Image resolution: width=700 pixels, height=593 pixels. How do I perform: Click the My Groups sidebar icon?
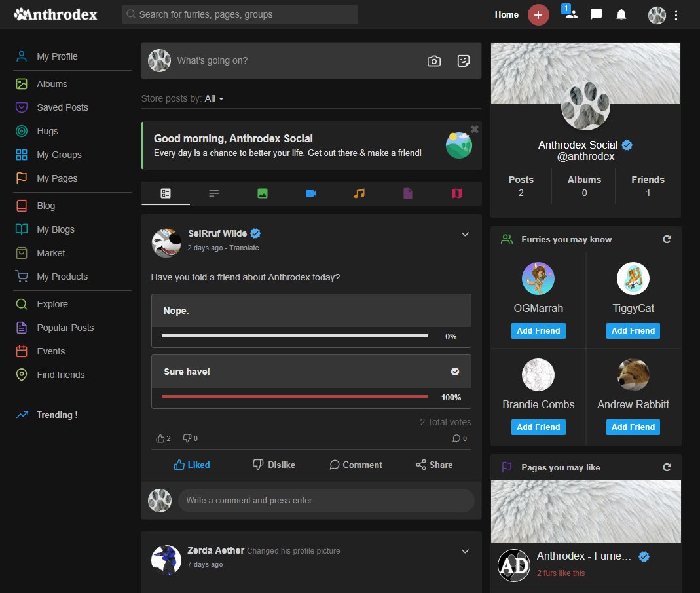[22, 155]
